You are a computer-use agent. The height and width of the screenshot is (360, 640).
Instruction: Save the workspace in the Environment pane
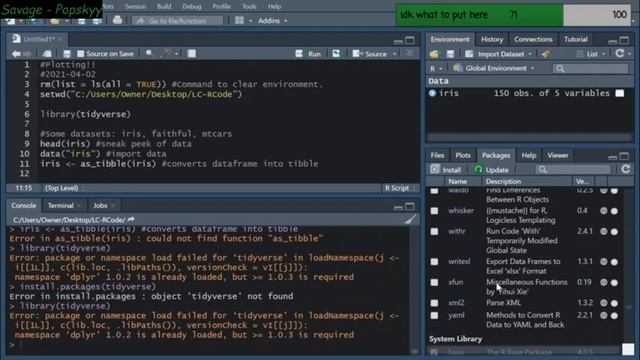450,54
